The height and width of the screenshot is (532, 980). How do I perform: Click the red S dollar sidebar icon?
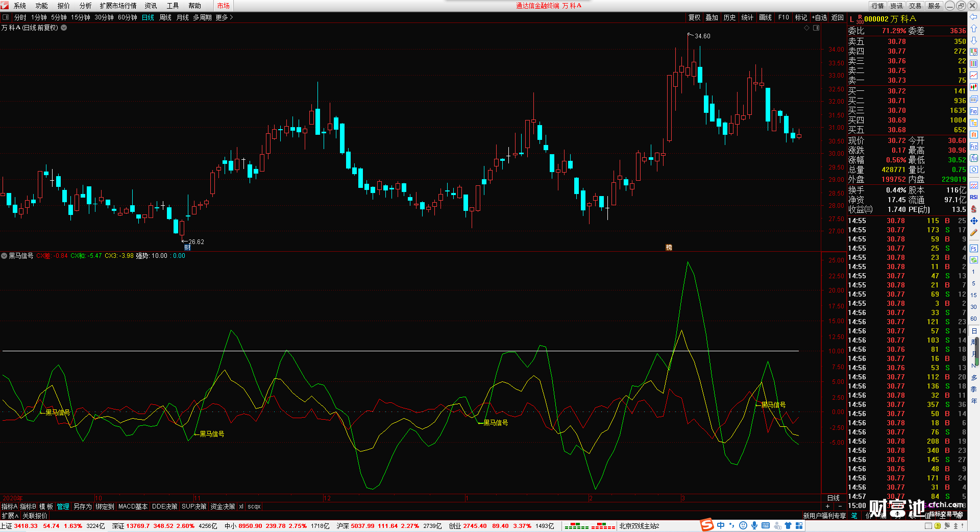coord(974,209)
